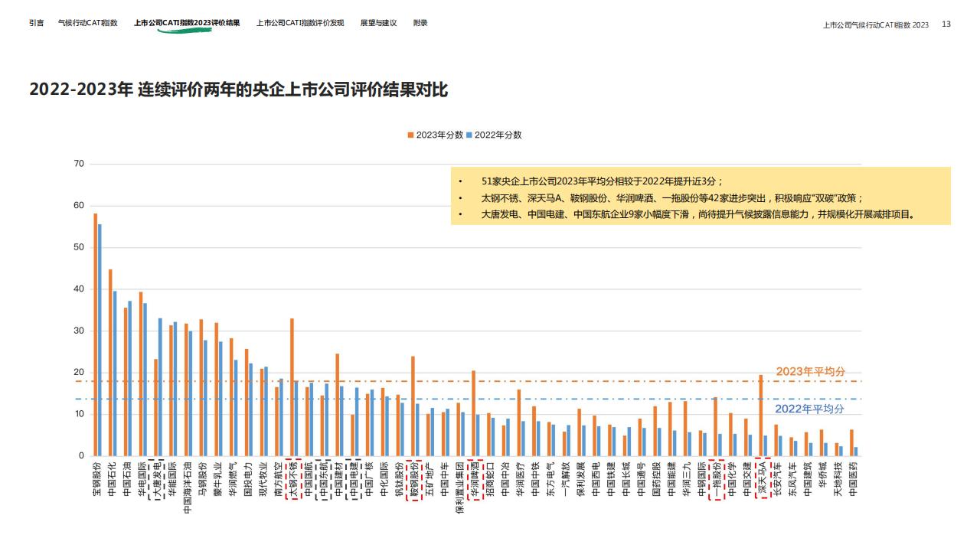The image size is (980, 551).
Task: Select the 上市公司CATI指数2023评价结果 tab
Action: 187,23
